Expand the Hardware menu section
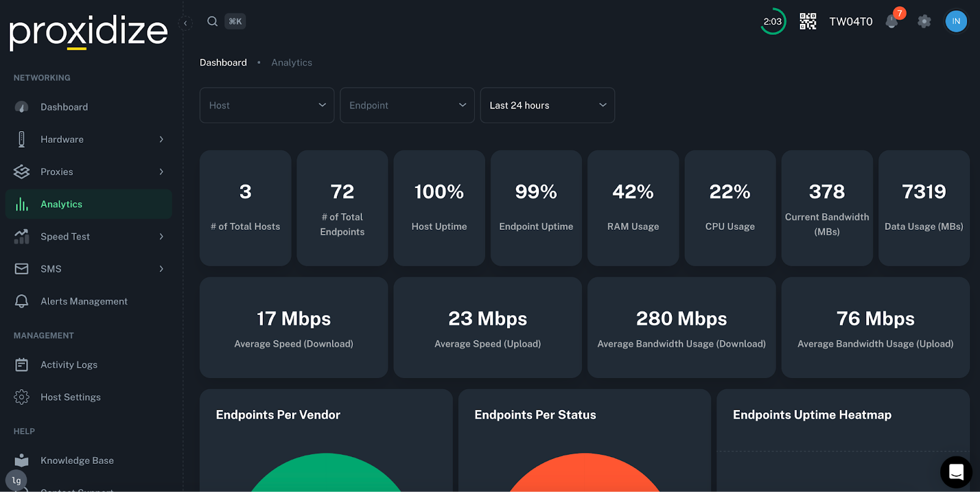Screen dimensions: 980x492 coord(89,139)
